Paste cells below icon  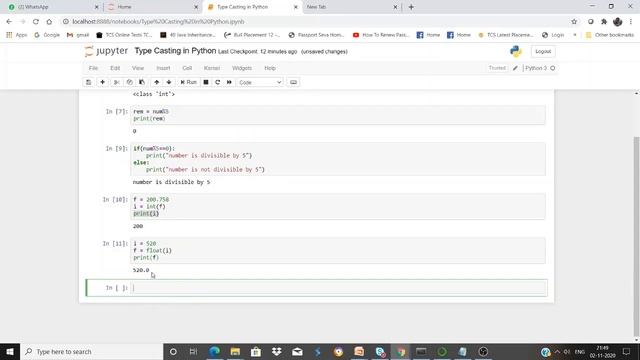coord(142,82)
